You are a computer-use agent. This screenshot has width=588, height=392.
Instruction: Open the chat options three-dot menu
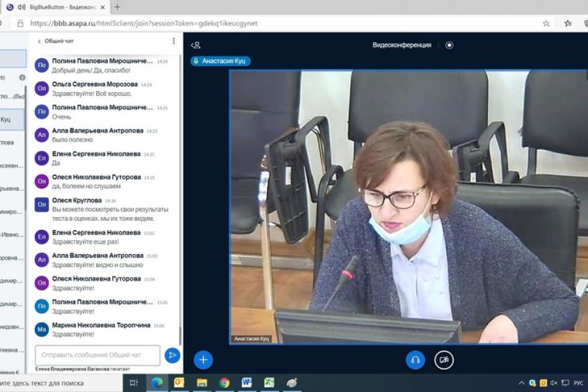coord(174,41)
